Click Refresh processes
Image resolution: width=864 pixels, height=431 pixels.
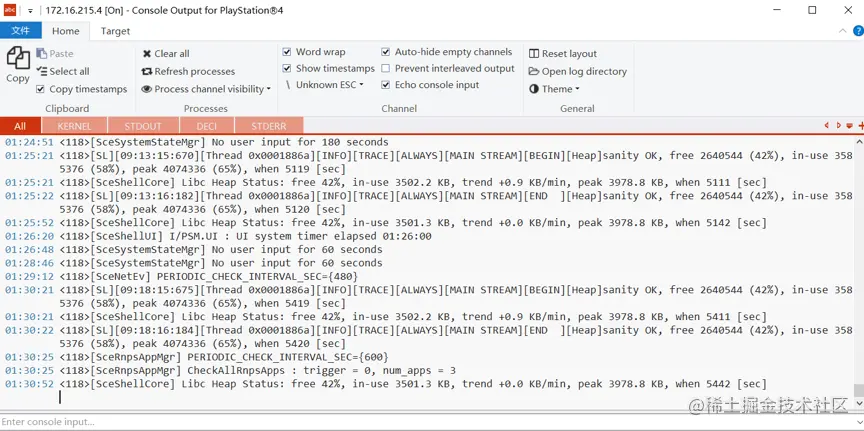tap(188, 71)
